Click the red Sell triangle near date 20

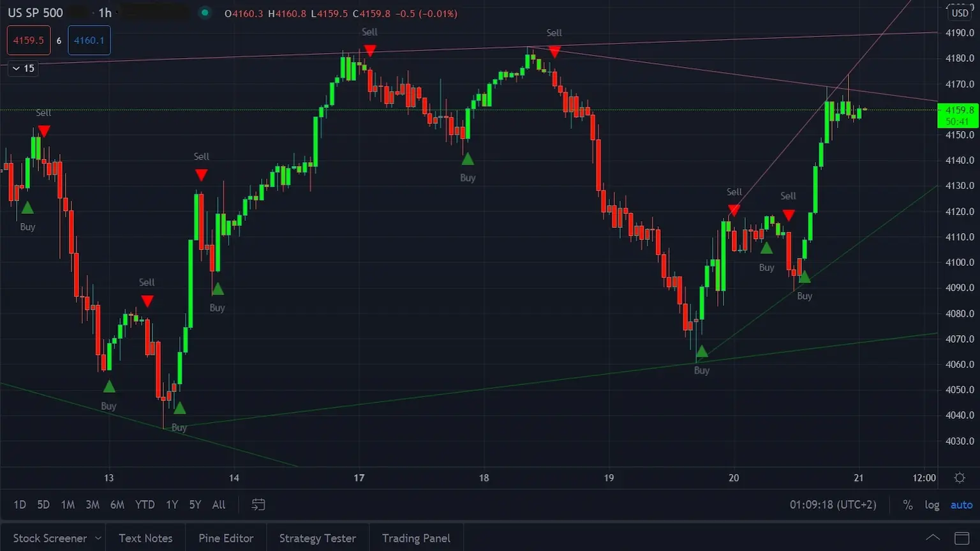coord(734,209)
